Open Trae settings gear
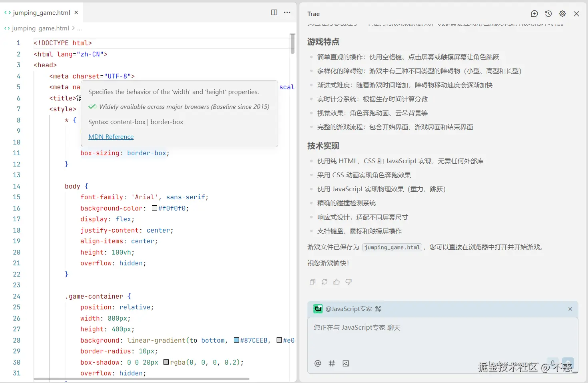The width and height of the screenshot is (588, 383). tap(562, 14)
